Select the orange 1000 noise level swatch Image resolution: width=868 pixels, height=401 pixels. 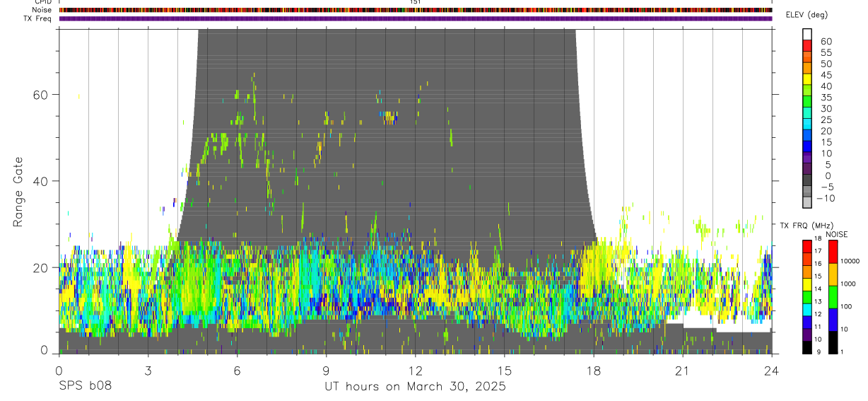pyautogui.click(x=832, y=274)
